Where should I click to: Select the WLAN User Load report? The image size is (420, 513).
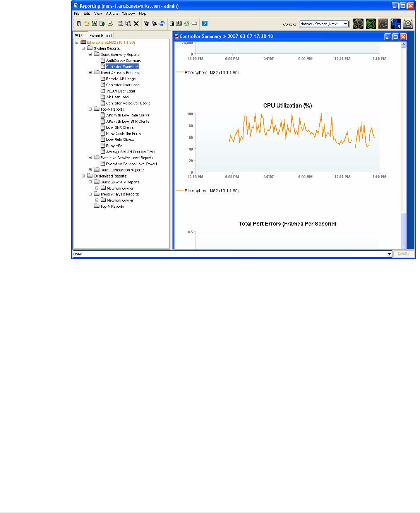pyautogui.click(x=120, y=91)
